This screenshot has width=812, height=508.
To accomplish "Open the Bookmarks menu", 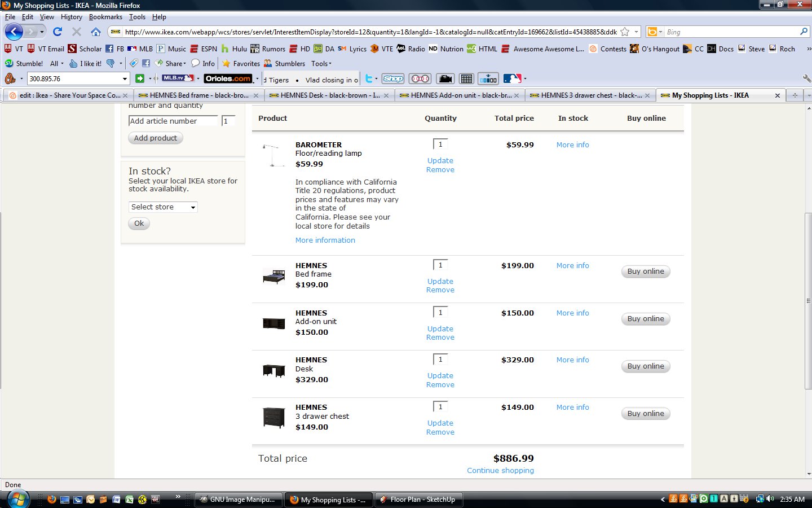I will [x=105, y=17].
